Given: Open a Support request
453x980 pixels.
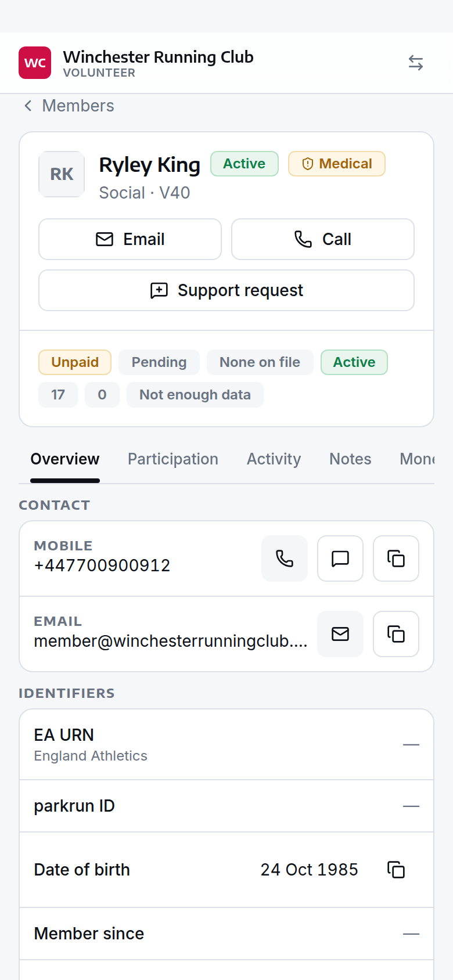Looking at the screenshot, I should 227,290.
